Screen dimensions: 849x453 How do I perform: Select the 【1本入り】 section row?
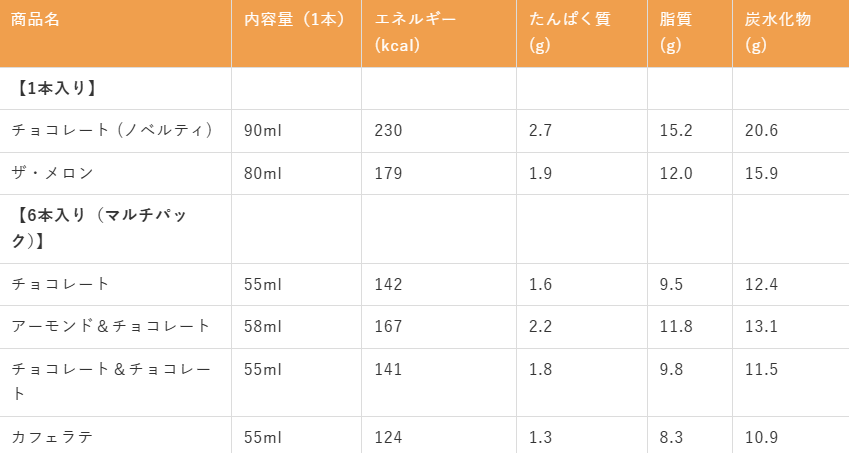424,88
